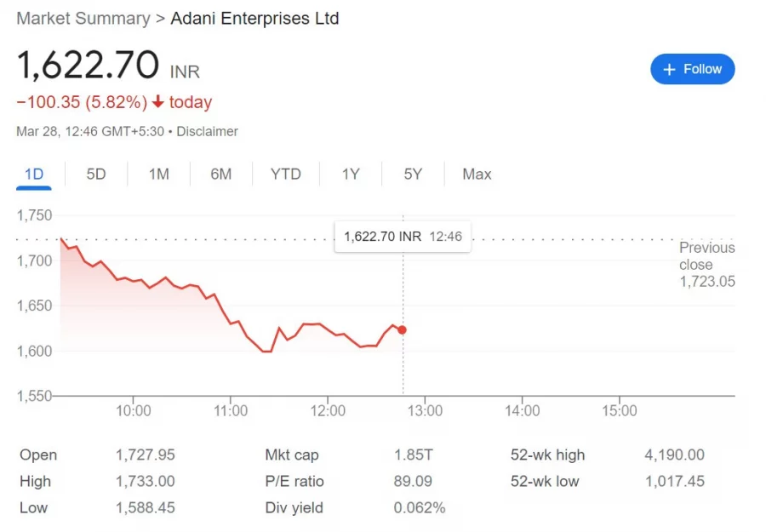Open the 1Y stock performance view
The image size is (766, 532).
click(x=351, y=174)
